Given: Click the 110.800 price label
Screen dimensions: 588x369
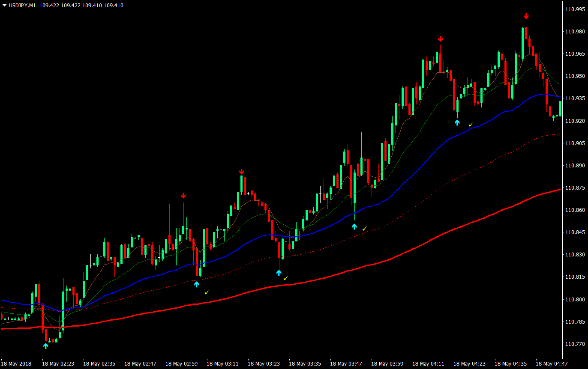Looking at the screenshot, I should (x=575, y=299).
